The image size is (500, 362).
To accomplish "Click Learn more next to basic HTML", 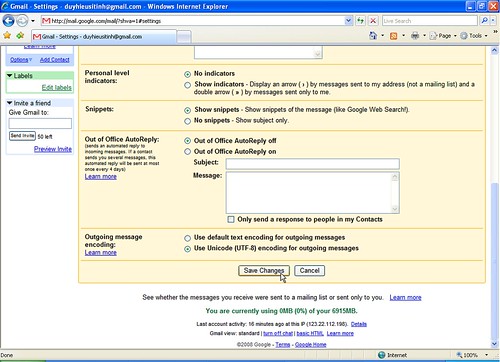I will point(340,333).
